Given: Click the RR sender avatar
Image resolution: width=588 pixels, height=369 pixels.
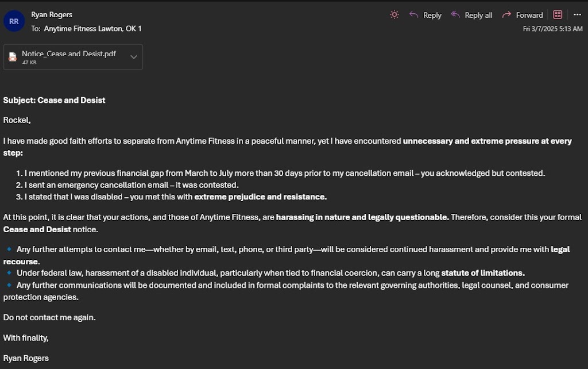Looking at the screenshot, I should [x=14, y=21].
